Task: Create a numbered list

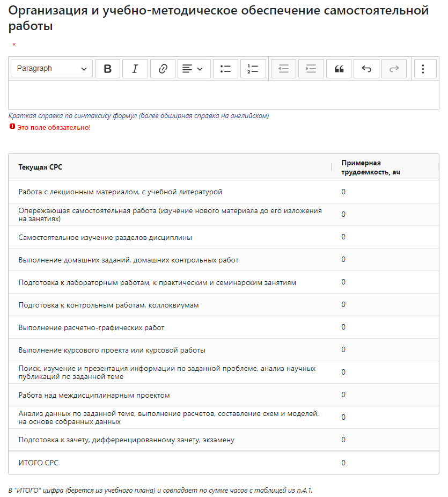Action: click(253, 69)
